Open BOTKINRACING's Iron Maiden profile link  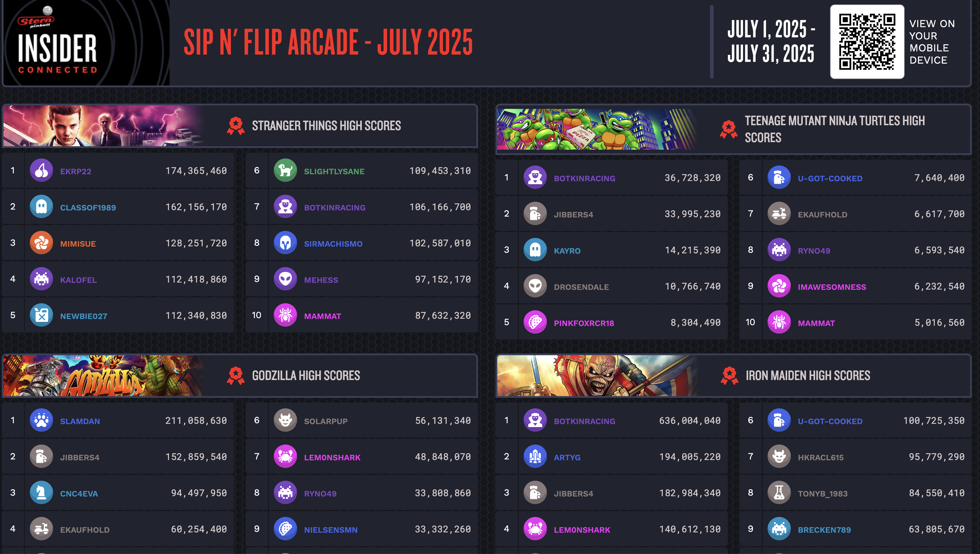584,421
